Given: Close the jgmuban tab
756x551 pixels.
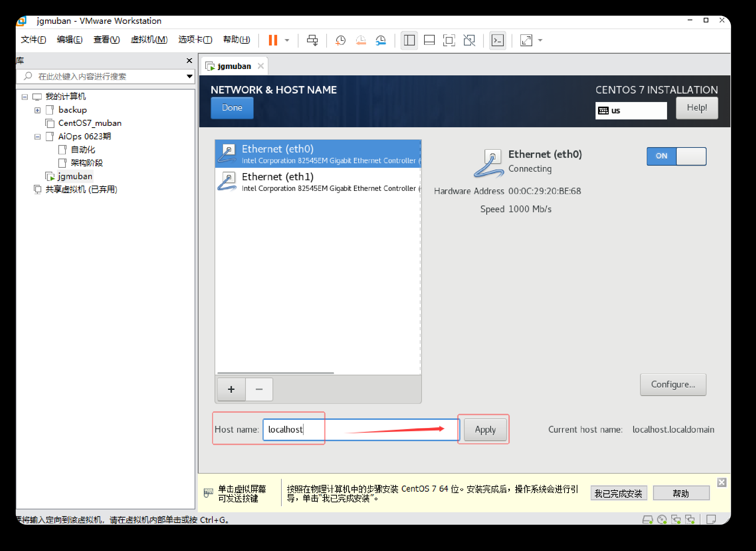Looking at the screenshot, I should click(x=261, y=66).
